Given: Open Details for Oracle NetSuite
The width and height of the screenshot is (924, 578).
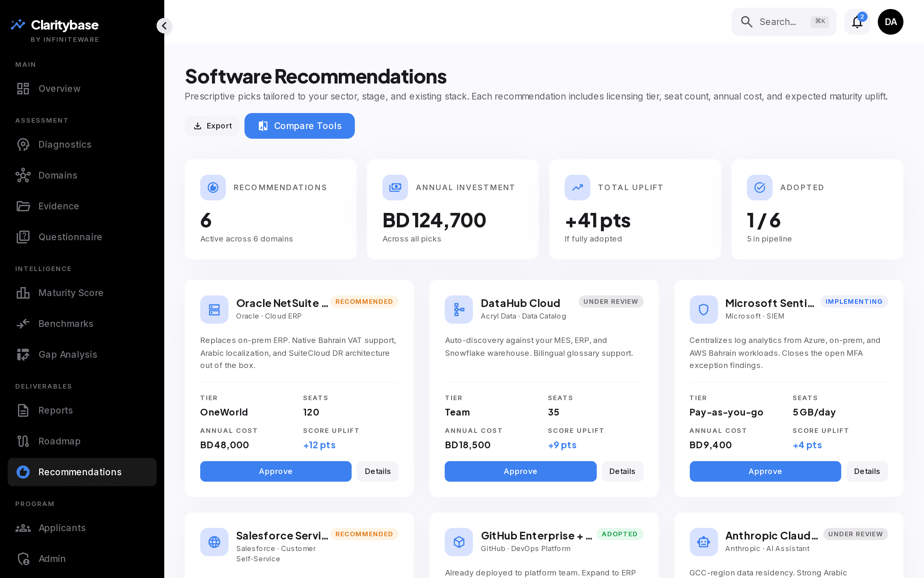Looking at the screenshot, I should pyautogui.click(x=378, y=471).
